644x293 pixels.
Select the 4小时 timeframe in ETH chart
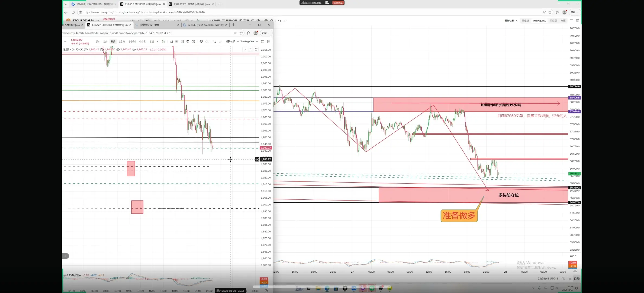pos(143,42)
